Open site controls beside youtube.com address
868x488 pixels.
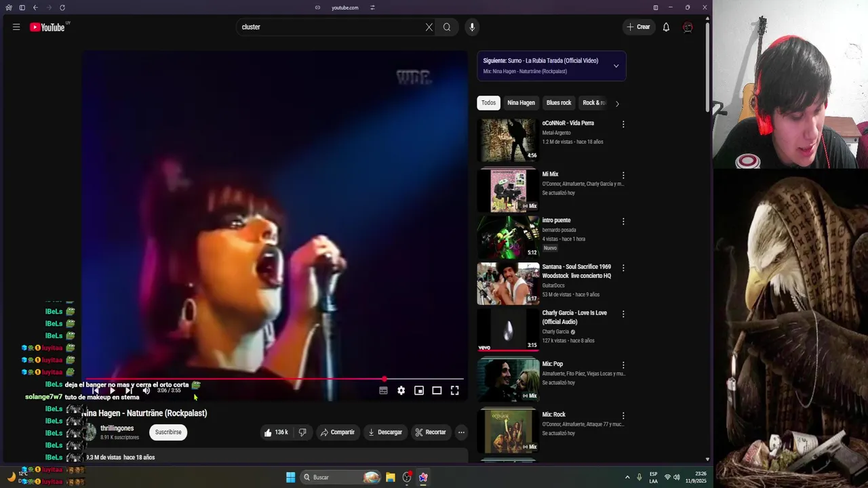click(372, 7)
